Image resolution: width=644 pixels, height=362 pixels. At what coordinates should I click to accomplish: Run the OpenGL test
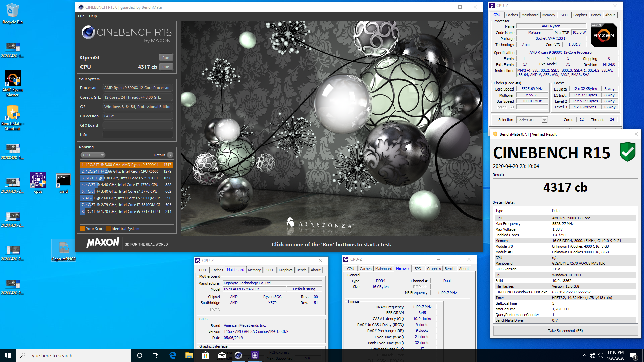166,58
